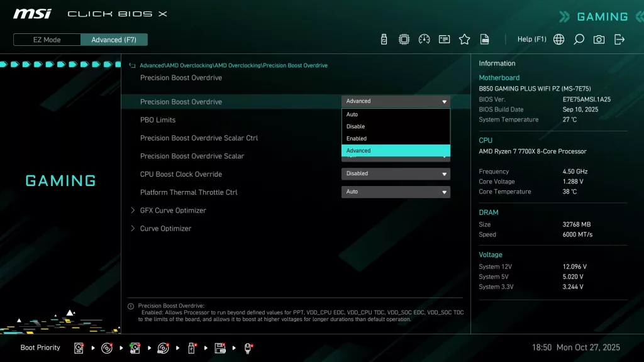The height and width of the screenshot is (362, 644).
Task: Change language via the globe icon
Action: pyautogui.click(x=558, y=39)
